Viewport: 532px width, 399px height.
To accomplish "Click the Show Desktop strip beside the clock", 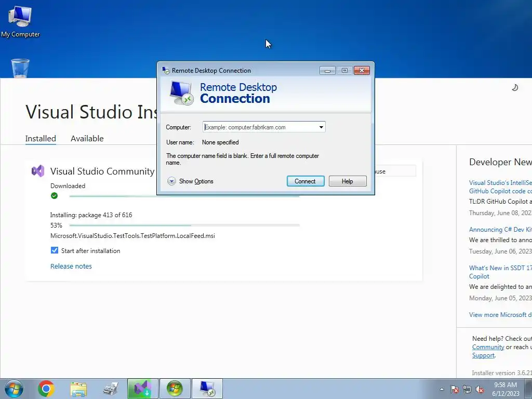I will (528, 389).
